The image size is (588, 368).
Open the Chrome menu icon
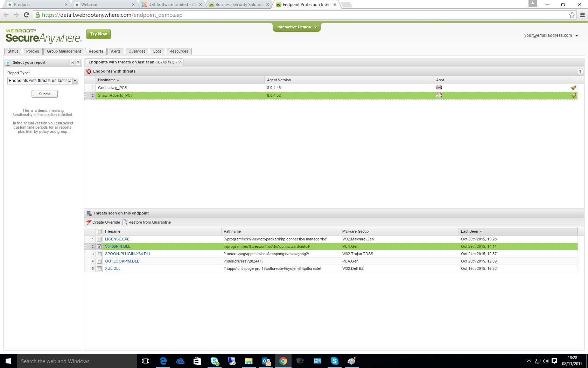coord(582,15)
